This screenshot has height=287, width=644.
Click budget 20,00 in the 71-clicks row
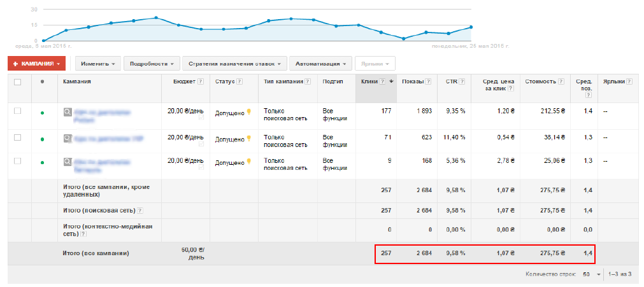(185, 137)
